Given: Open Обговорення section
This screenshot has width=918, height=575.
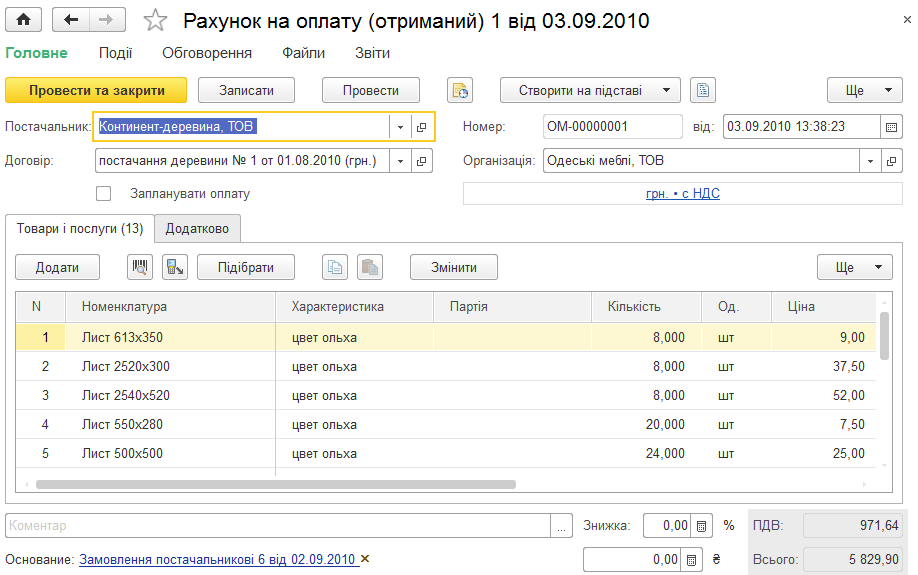Looking at the screenshot, I should click(x=207, y=53).
